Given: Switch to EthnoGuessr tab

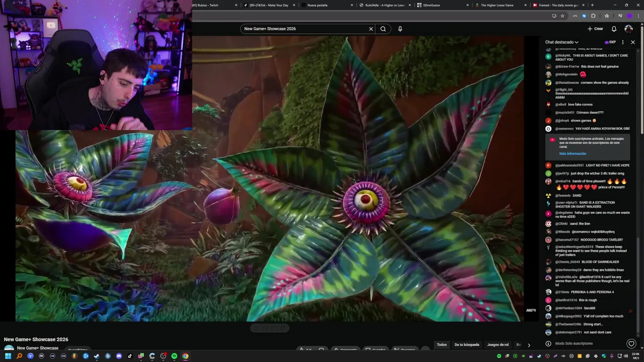Looking at the screenshot, I should [443, 5].
